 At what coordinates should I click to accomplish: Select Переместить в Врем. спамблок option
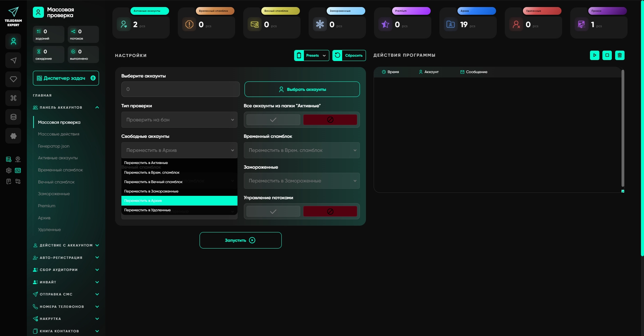[x=179, y=172]
